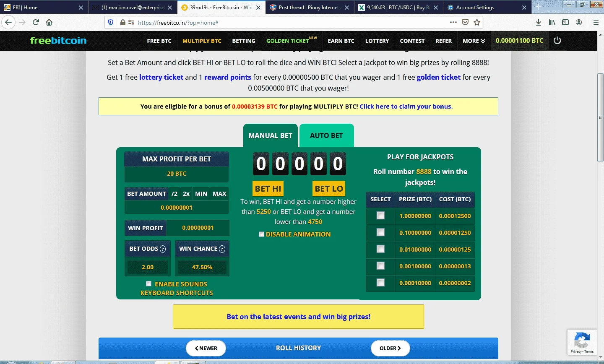
Task: Reload the FreeBitco.in page
Action: tap(36, 22)
